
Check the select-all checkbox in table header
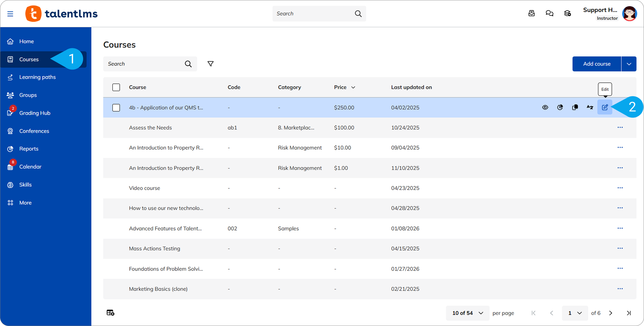tap(116, 87)
